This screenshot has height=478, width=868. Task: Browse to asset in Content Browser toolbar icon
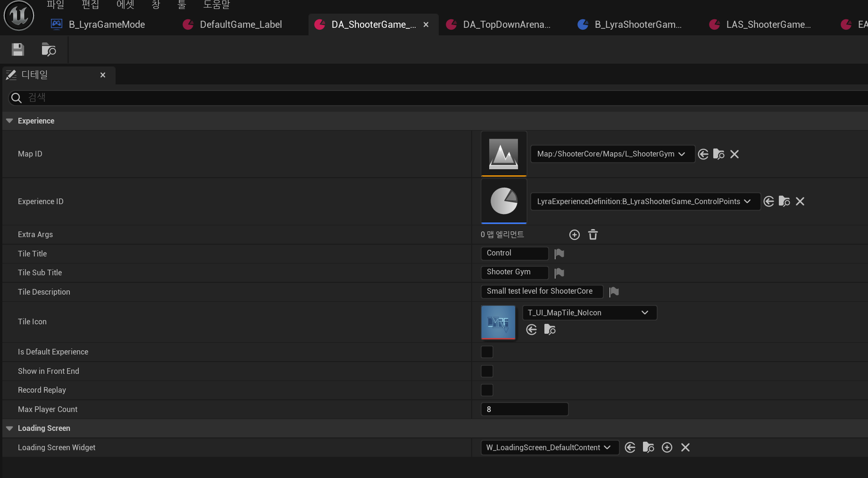pos(49,49)
